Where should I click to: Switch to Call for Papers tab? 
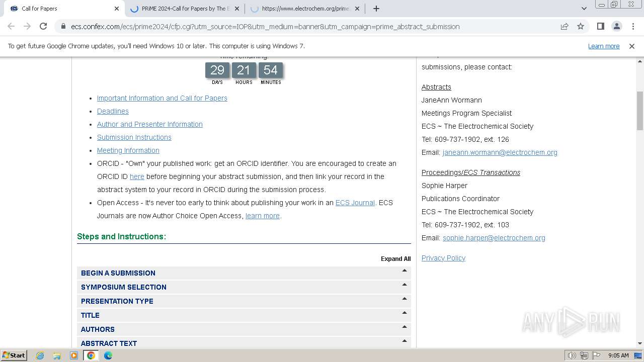63,9
